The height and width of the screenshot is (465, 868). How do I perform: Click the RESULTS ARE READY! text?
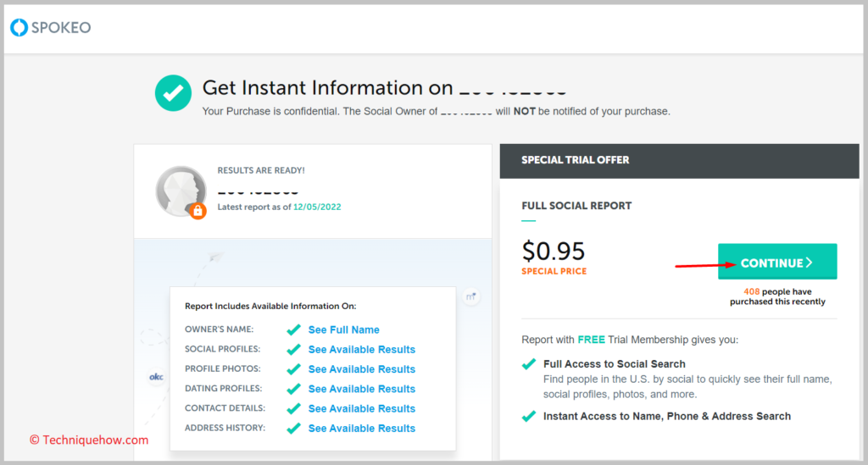pyautogui.click(x=261, y=171)
